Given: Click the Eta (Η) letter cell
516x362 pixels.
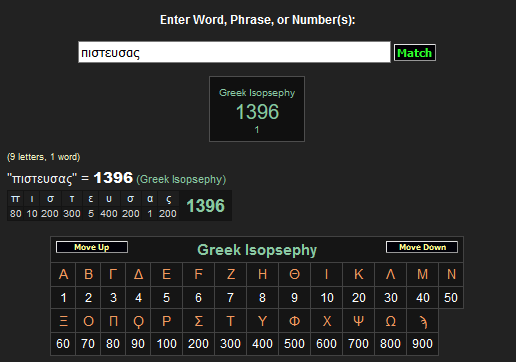Looking at the screenshot, I should pyautogui.click(x=262, y=274).
